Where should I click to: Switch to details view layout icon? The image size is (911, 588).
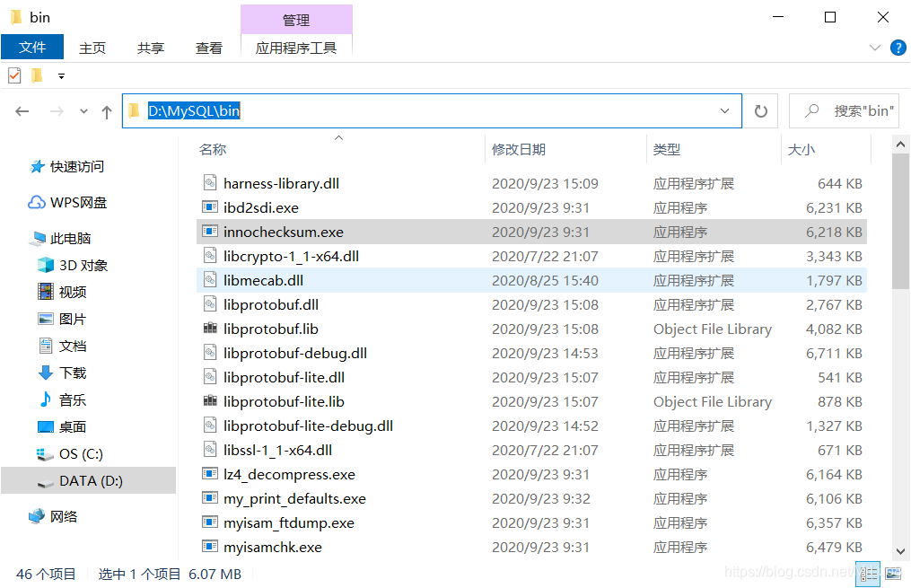coord(869,574)
